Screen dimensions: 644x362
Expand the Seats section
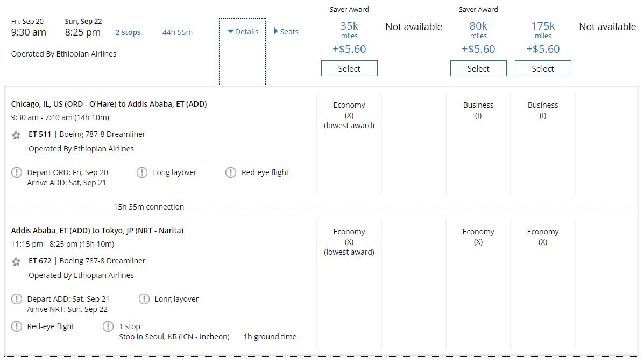click(286, 32)
